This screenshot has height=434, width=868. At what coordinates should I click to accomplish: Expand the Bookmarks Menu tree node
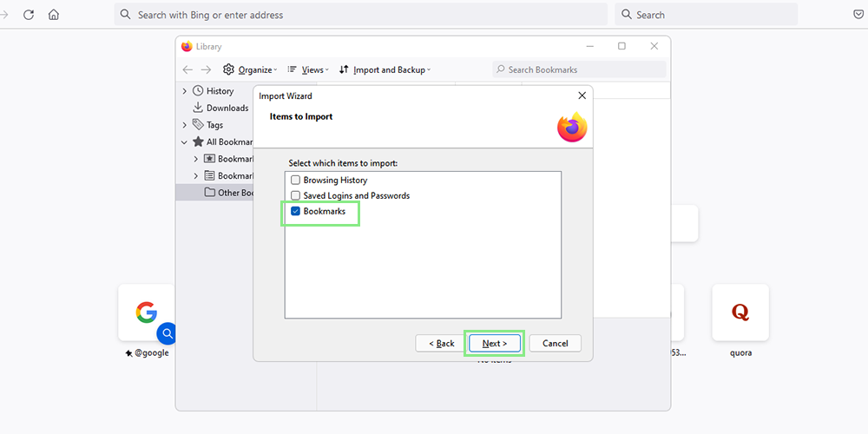[195, 176]
